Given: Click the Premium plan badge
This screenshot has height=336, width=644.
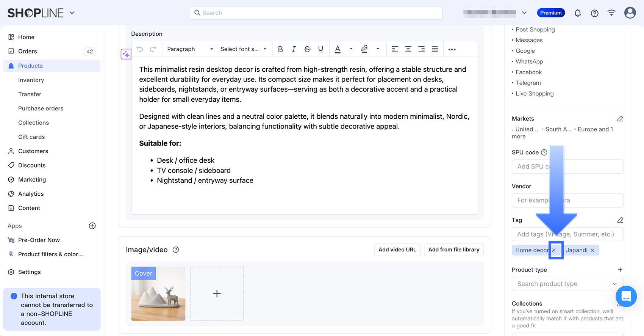Looking at the screenshot, I should pos(551,13).
